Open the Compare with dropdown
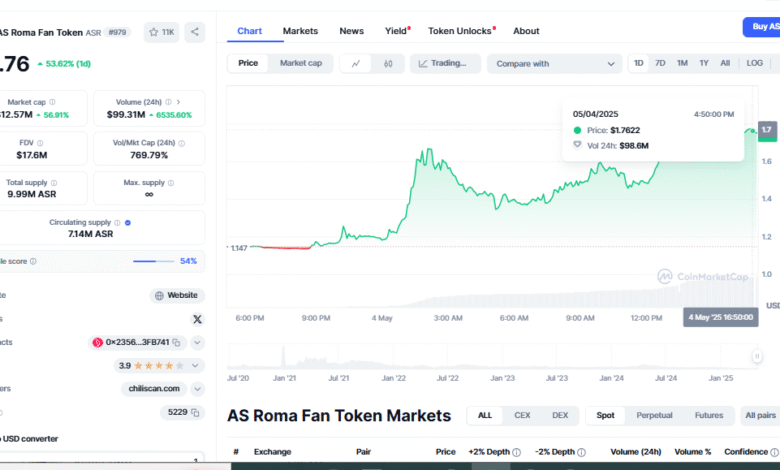 [555, 64]
